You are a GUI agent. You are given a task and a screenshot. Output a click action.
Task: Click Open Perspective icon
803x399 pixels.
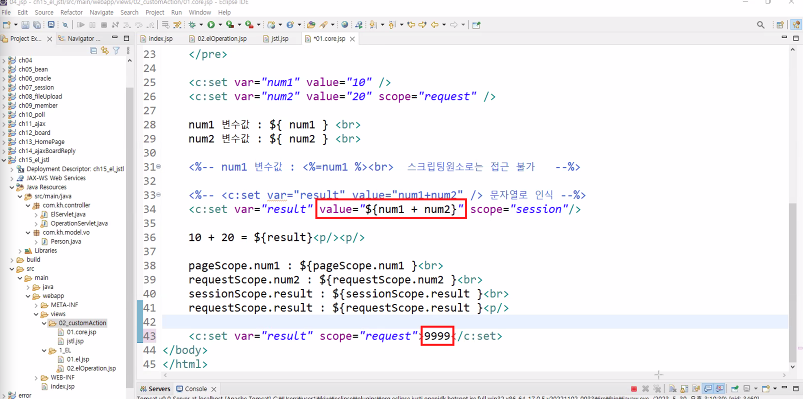pos(780,25)
